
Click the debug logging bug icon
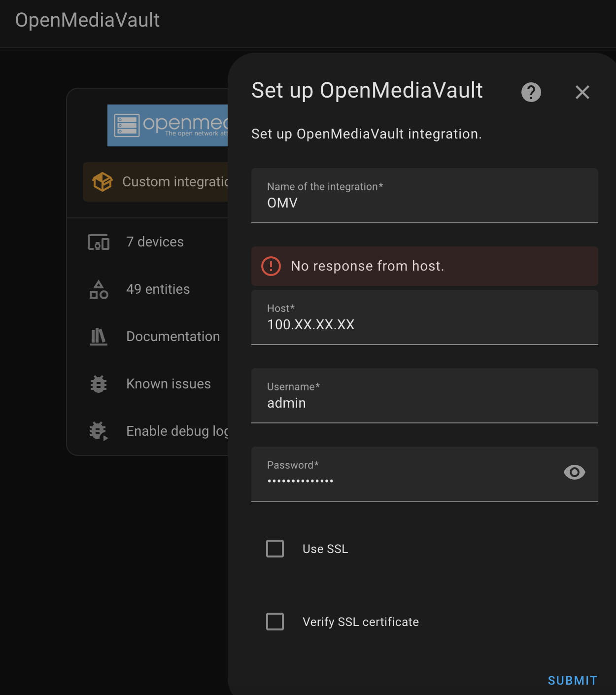coord(98,431)
